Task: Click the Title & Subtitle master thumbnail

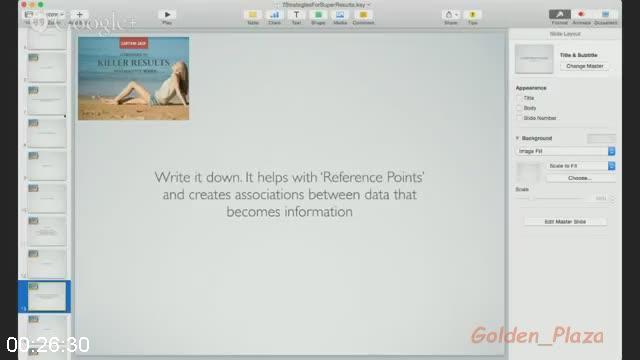Action: 534,59
